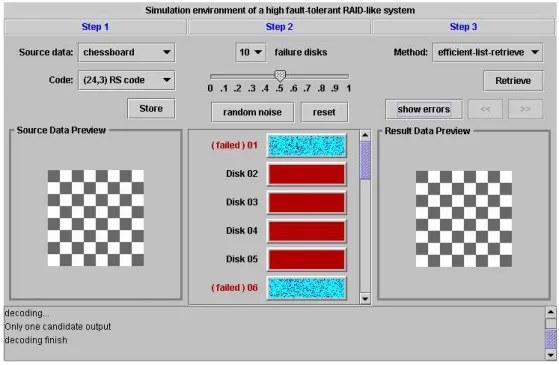Toggle the failed 01 disk block

(306, 145)
